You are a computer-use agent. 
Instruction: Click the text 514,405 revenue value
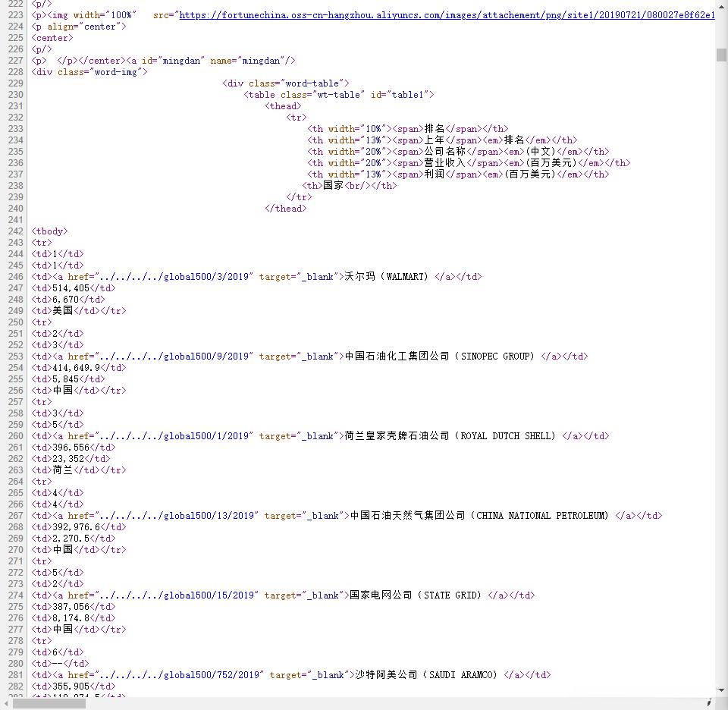click(x=71, y=288)
